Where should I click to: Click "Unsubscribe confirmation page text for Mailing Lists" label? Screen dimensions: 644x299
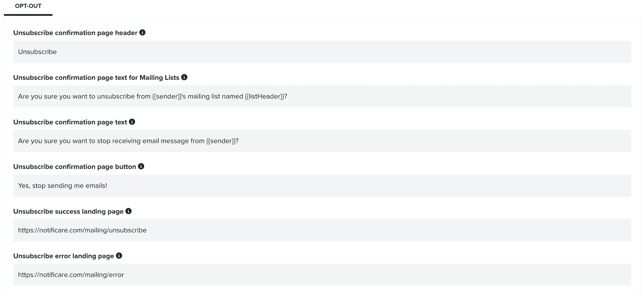point(96,78)
